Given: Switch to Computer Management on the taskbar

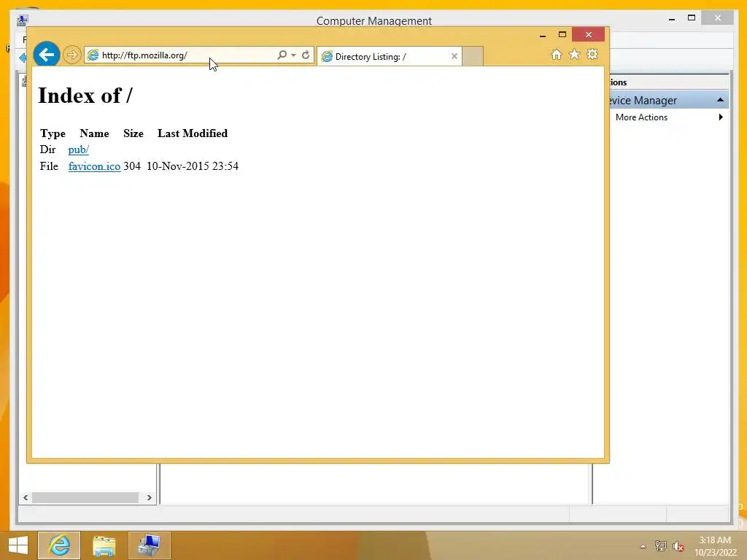Looking at the screenshot, I should click(x=149, y=545).
